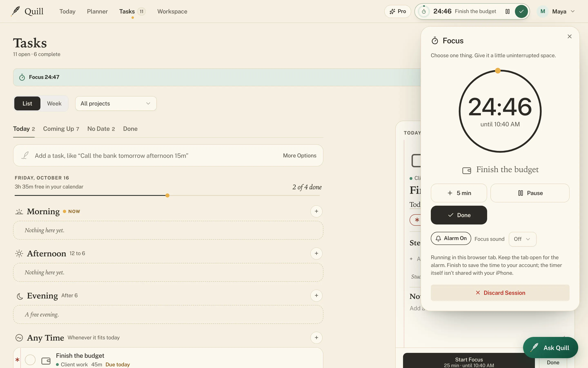Open the Tasks nav item
Viewport: 588px width, 368px height.
(127, 11)
